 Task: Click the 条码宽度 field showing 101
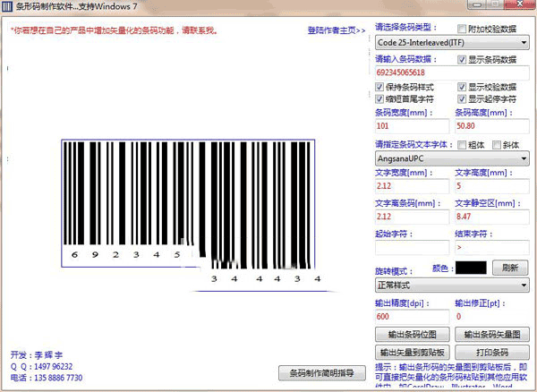pyautogui.click(x=412, y=126)
